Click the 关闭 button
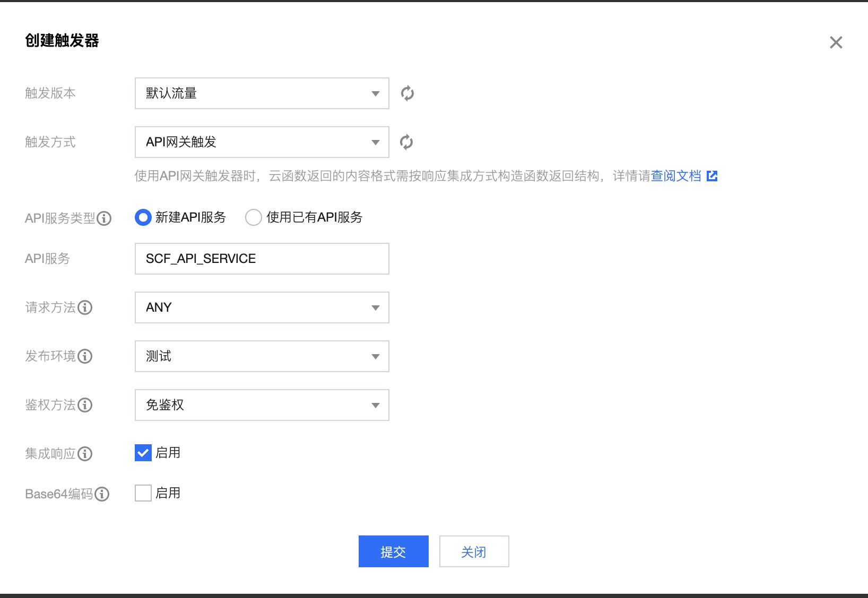This screenshot has height=598, width=868. click(x=474, y=551)
